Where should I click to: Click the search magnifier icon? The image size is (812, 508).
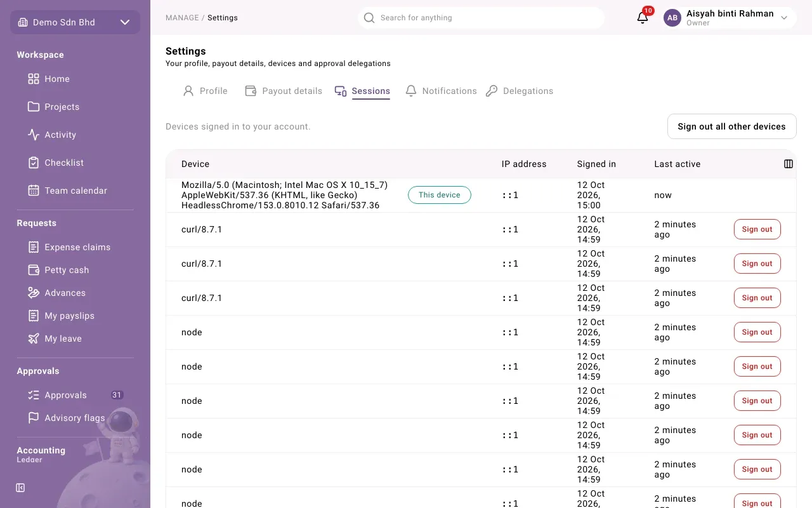[x=369, y=18]
